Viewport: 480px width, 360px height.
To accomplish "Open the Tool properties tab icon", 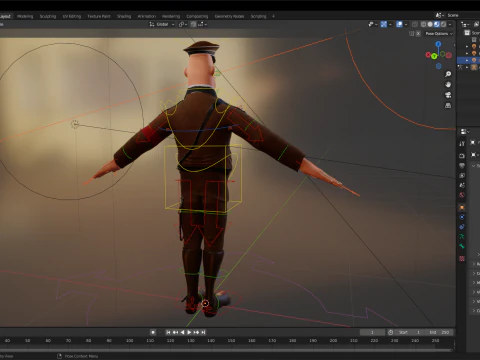I will [462, 144].
